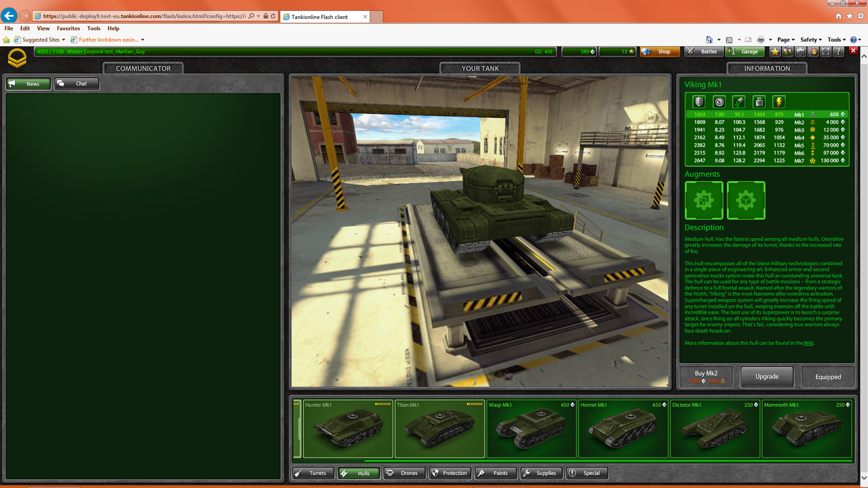Open the File menu
Viewport: 868px width, 488px height.
click(9, 28)
